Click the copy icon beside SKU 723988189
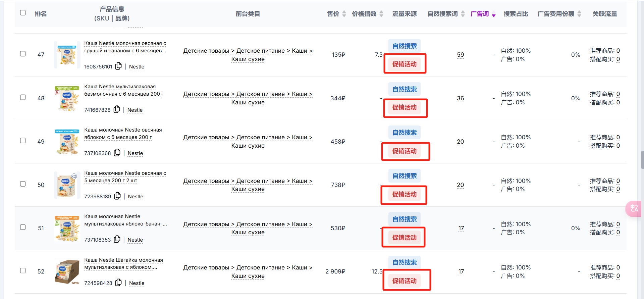The image size is (644, 299). (117, 196)
